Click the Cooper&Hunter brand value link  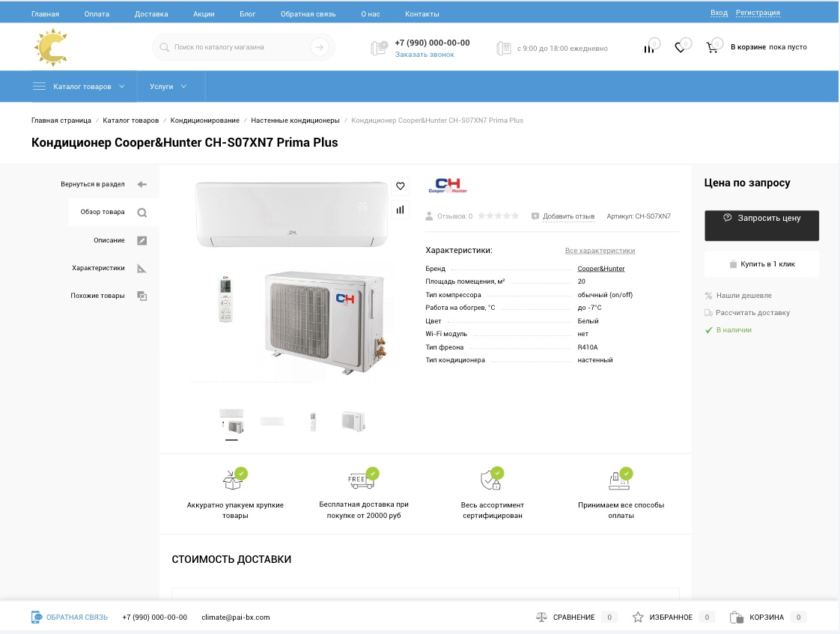point(601,269)
